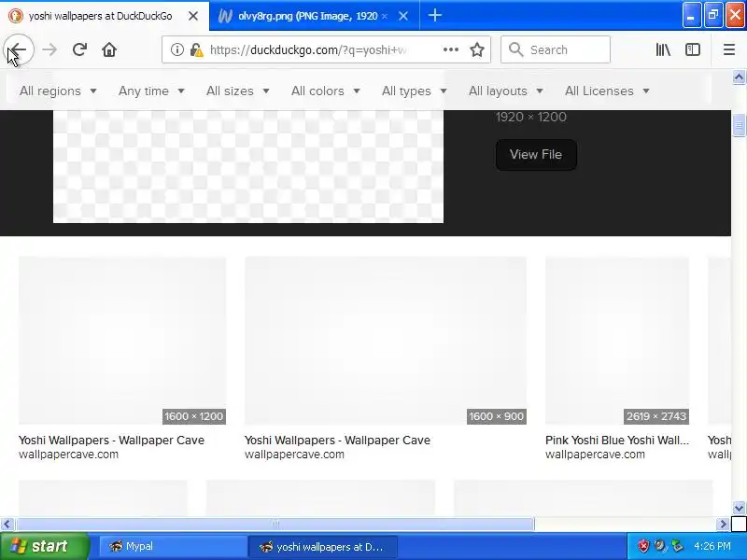Open page actions three-dot menu
747x560 pixels.
(451, 49)
